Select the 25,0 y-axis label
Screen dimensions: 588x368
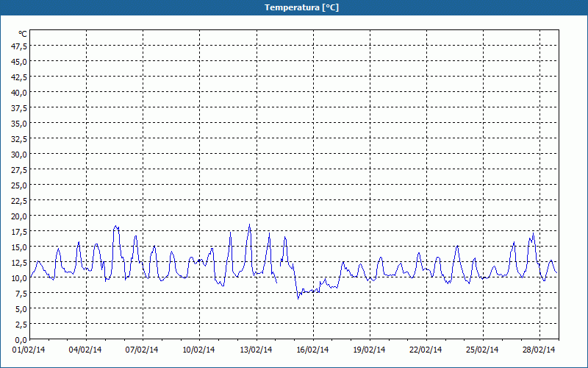(x=20, y=185)
